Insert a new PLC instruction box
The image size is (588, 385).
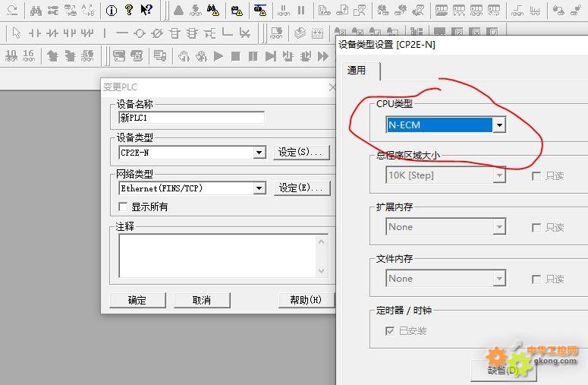click(x=175, y=33)
